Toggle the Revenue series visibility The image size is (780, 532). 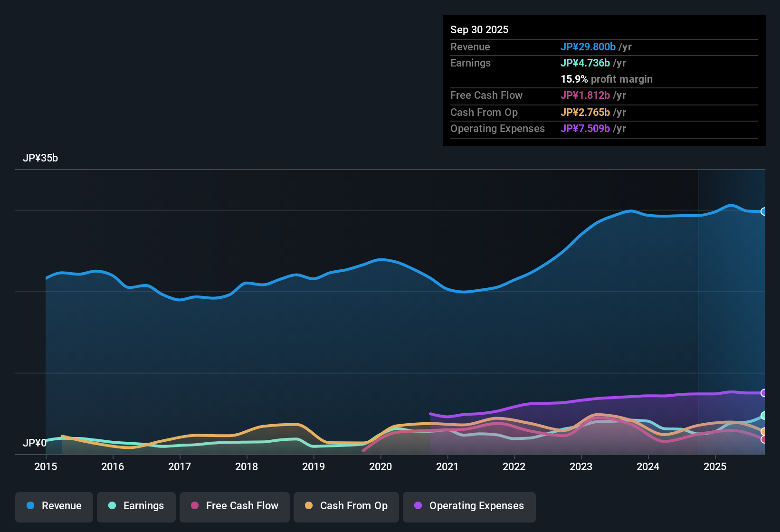click(54, 506)
